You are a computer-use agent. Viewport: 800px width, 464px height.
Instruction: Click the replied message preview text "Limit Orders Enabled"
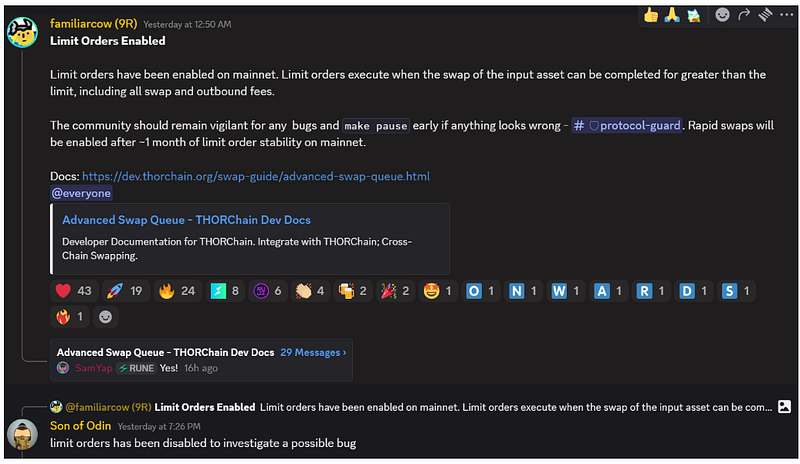click(205, 407)
